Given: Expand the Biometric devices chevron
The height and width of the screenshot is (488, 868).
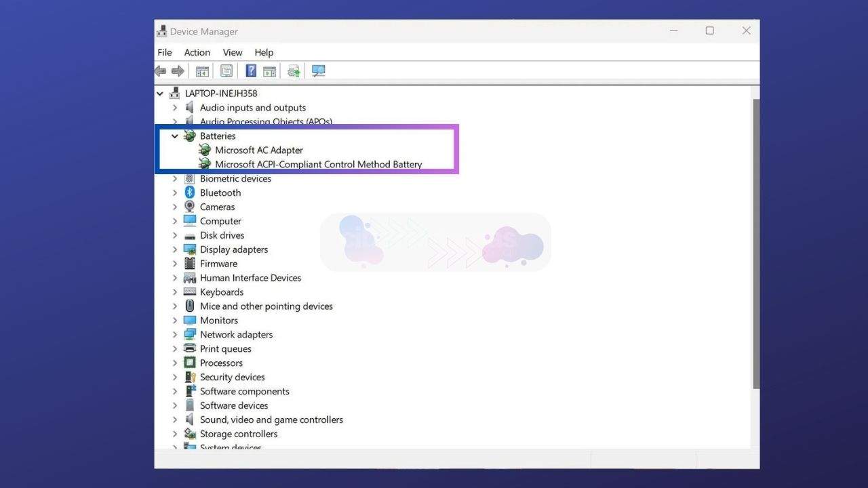Looking at the screenshot, I should tap(174, 179).
